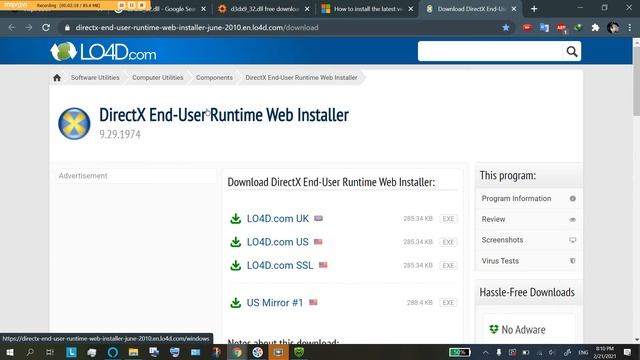Screen dimensions: 640x360
Task: Click the ABP adblock extension icon
Action: coord(561,28)
